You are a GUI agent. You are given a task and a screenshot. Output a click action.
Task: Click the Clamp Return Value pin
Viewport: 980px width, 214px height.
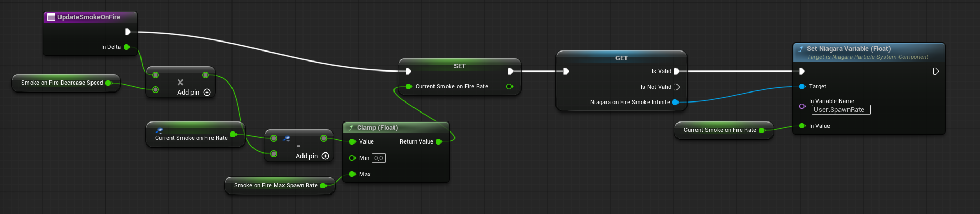[x=439, y=141]
